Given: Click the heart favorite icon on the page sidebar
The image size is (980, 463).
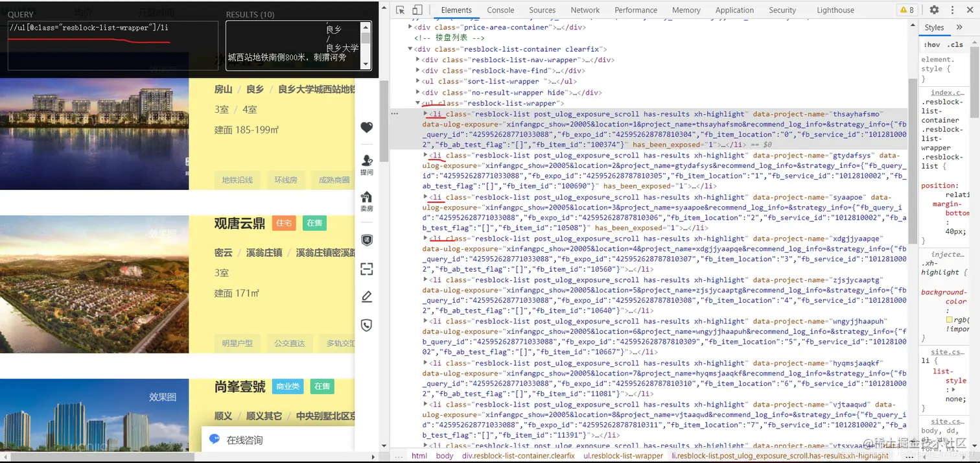Looking at the screenshot, I should (367, 128).
